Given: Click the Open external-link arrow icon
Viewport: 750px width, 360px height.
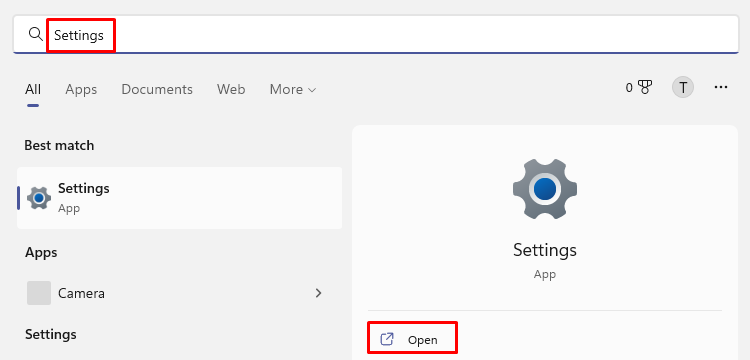Looking at the screenshot, I should point(386,339).
